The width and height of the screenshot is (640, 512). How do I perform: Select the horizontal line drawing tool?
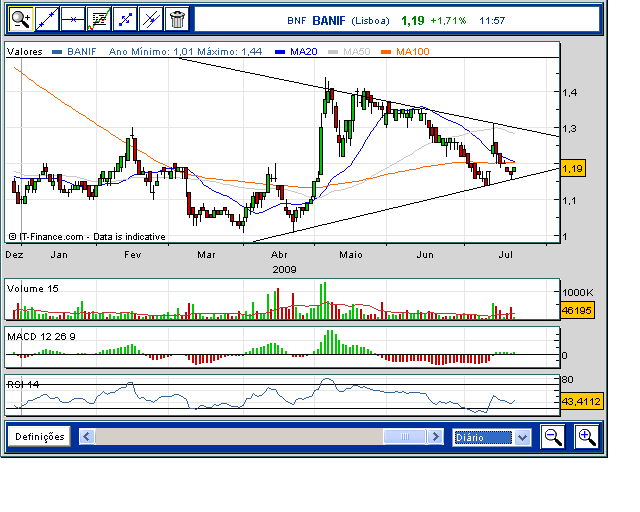72,18
